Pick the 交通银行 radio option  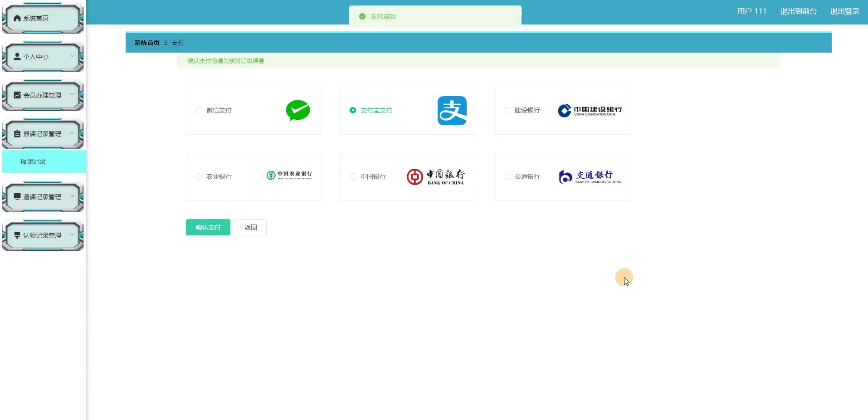coord(507,176)
